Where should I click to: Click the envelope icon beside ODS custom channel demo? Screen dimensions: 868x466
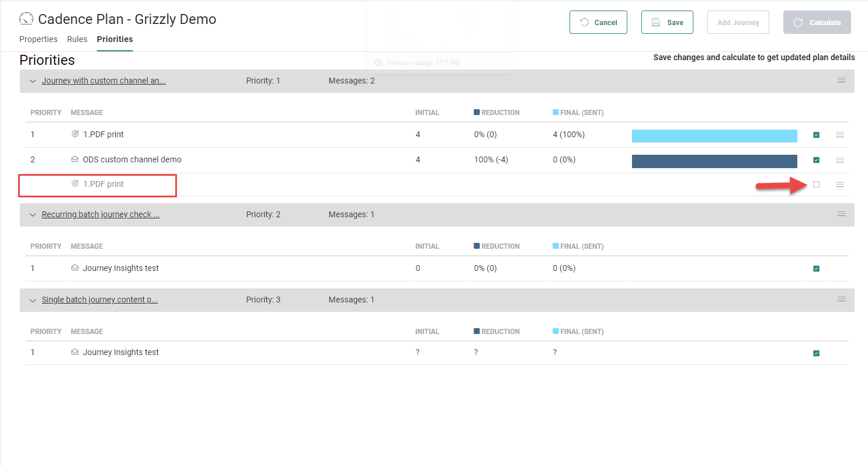(75, 159)
